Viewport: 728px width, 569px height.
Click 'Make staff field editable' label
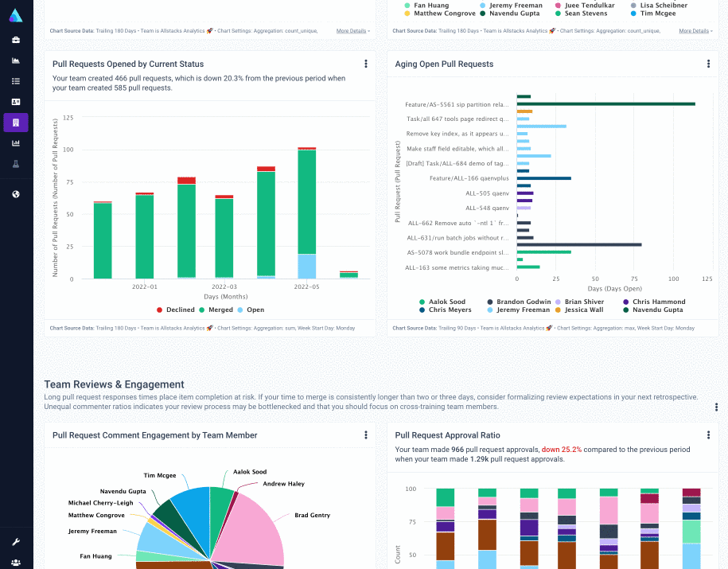[457, 149]
